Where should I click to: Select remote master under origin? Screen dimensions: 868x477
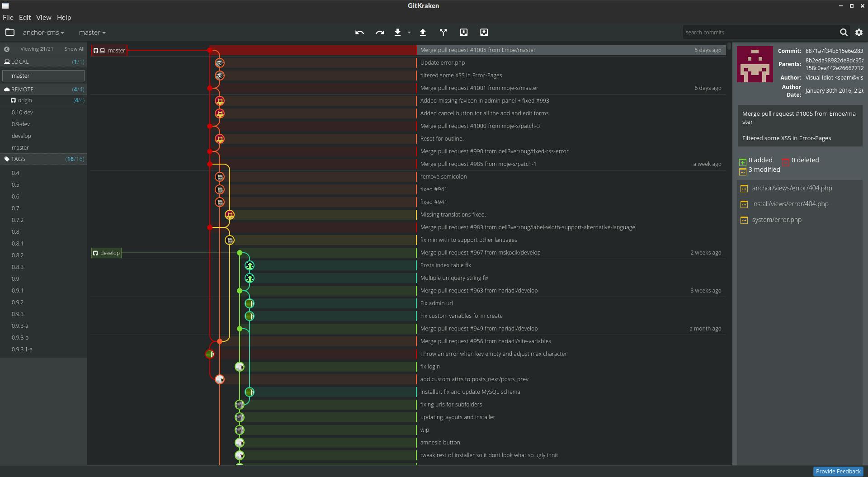(x=20, y=147)
